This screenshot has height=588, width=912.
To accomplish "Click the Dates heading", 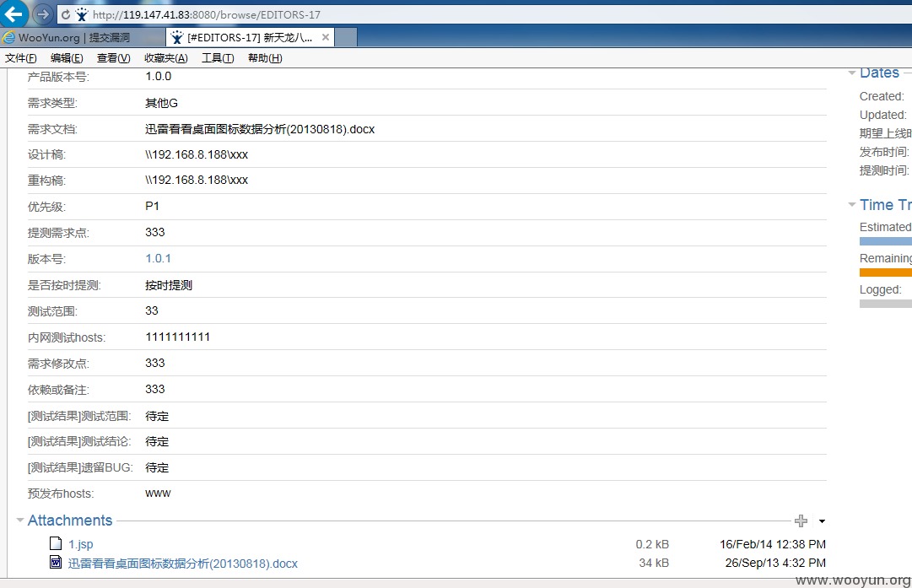I will [879, 73].
